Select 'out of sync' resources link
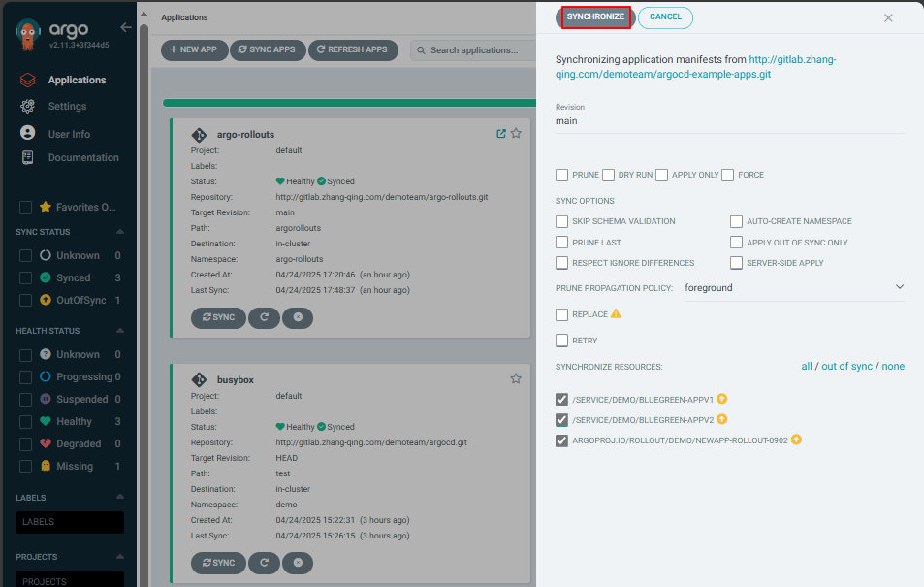Viewport: 924px width, 587px height. tap(846, 367)
